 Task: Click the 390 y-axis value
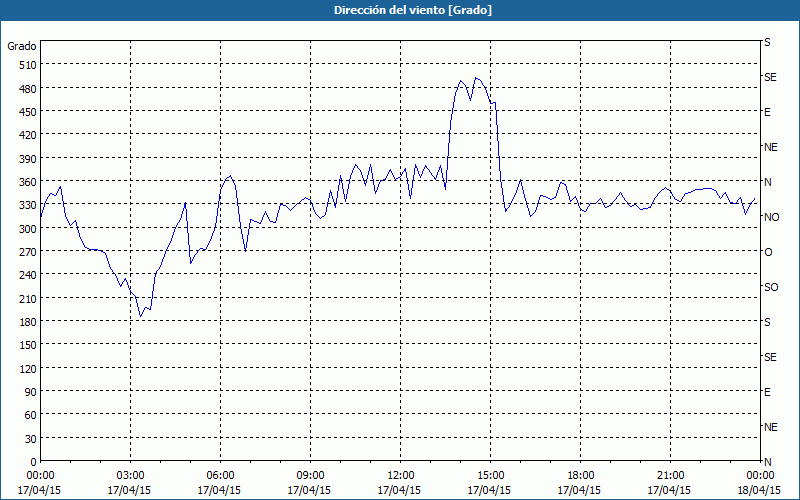click(28, 159)
